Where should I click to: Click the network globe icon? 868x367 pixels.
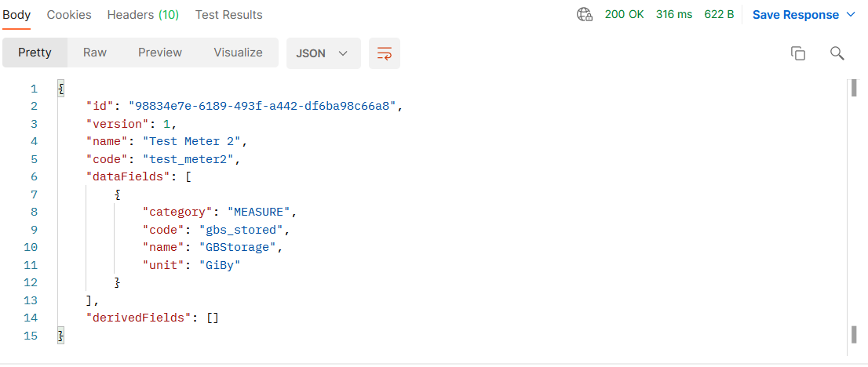[x=584, y=15]
